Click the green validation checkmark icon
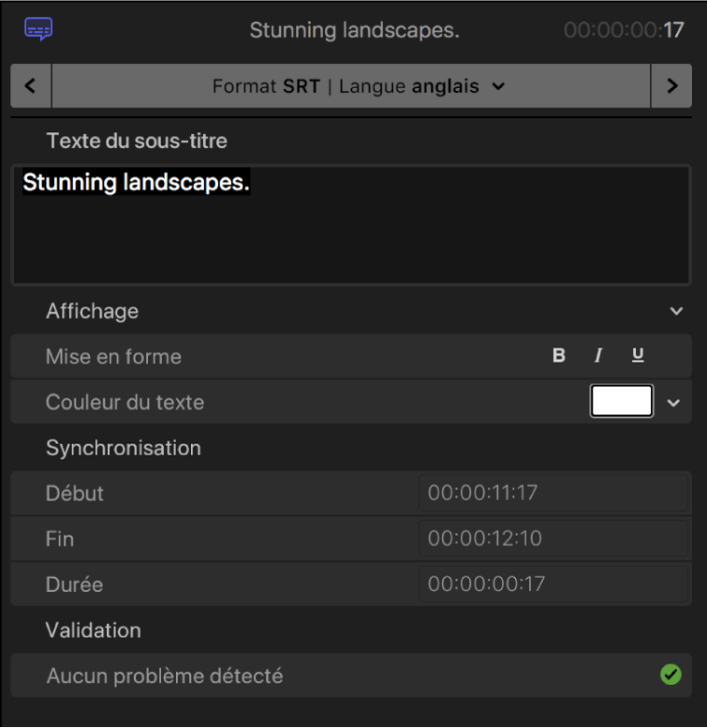Viewport: 707px width, 728px height. point(670,675)
